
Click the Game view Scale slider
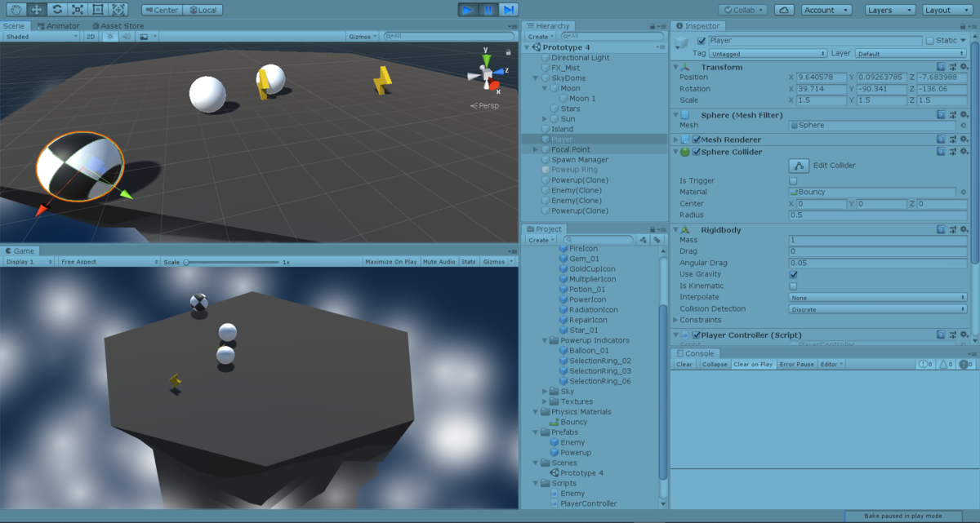(x=232, y=262)
